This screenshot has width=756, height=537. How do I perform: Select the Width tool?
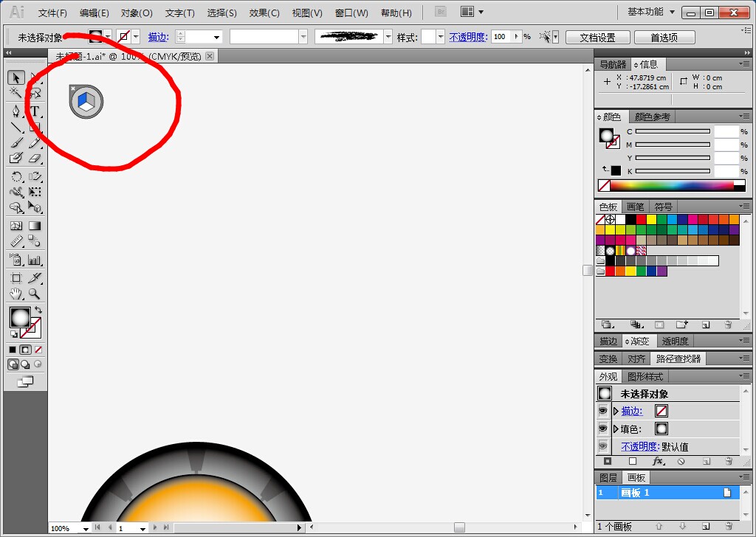[x=16, y=193]
